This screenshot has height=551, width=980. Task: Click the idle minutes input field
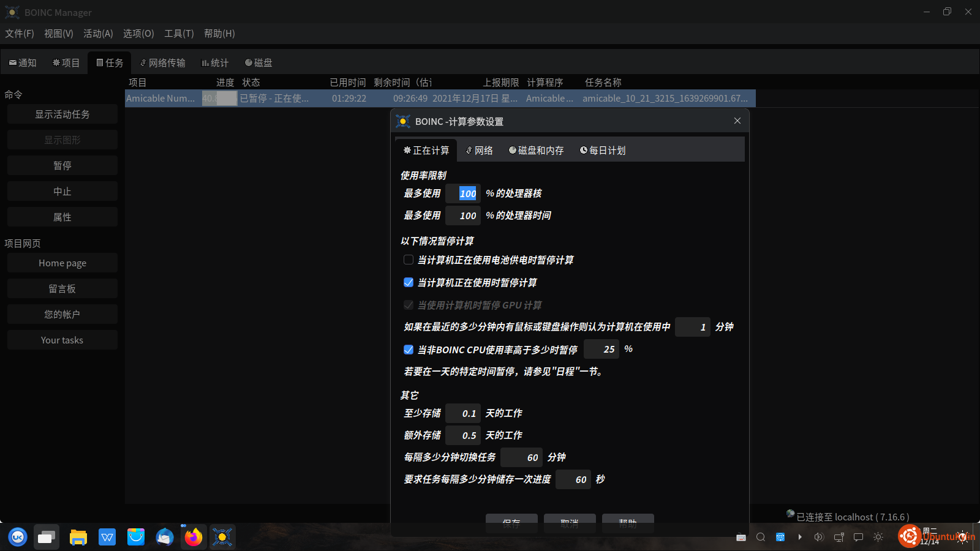tap(693, 327)
